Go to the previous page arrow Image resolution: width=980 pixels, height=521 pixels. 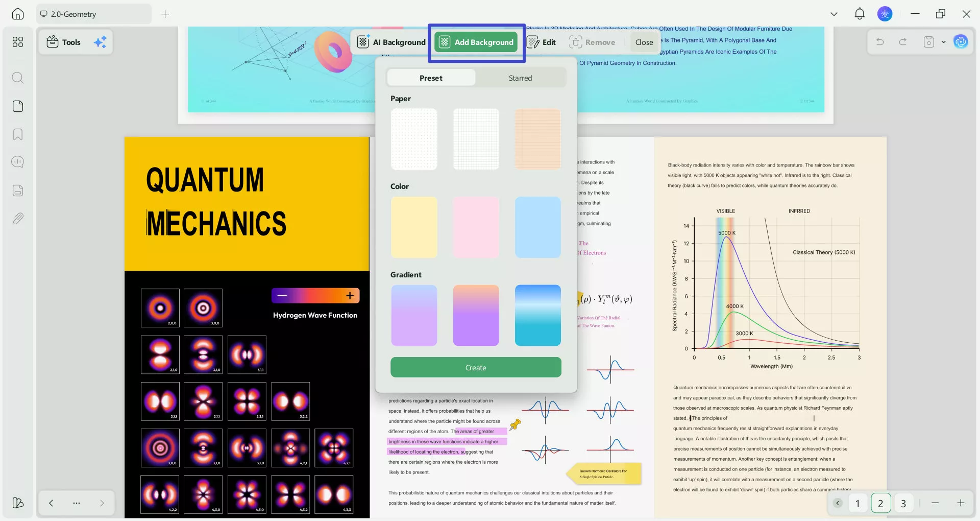pyautogui.click(x=51, y=503)
